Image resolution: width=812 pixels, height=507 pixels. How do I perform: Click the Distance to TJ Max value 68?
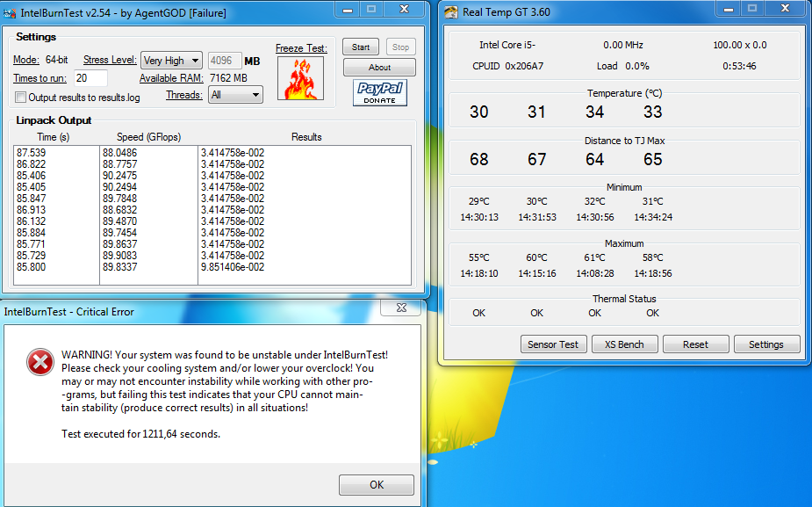479,159
